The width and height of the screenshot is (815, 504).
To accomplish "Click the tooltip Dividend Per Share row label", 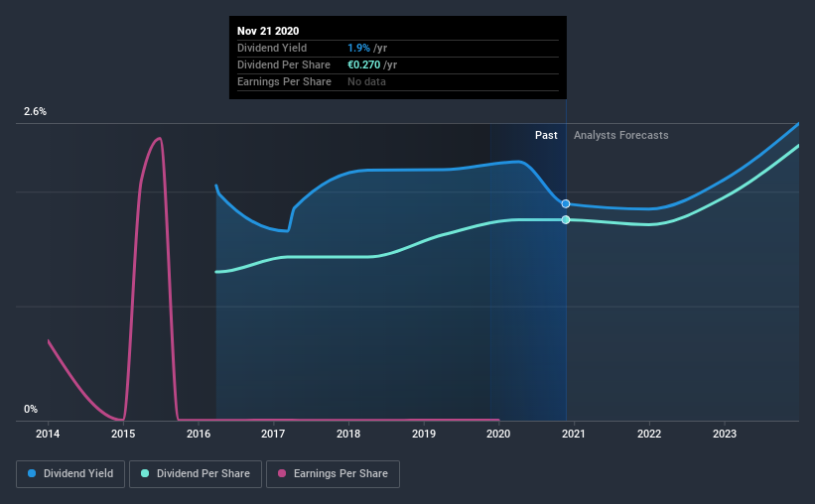I will click(284, 64).
